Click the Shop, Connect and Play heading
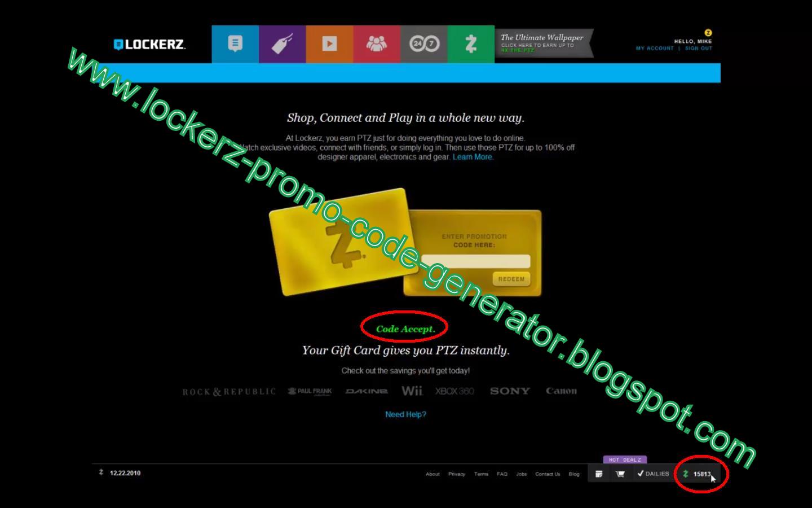The height and width of the screenshot is (508, 812). pyautogui.click(x=405, y=118)
